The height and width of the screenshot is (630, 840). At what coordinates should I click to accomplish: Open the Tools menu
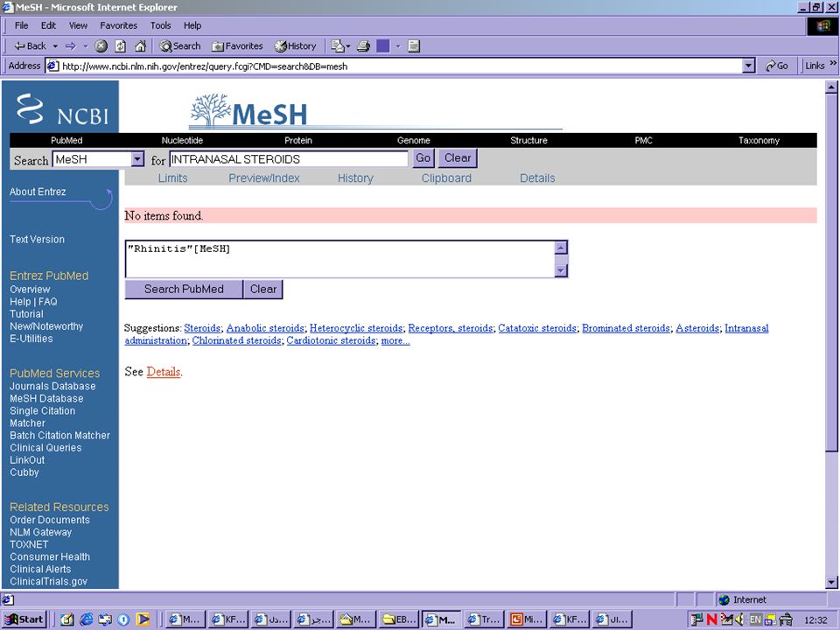pyautogui.click(x=160, y=25)
